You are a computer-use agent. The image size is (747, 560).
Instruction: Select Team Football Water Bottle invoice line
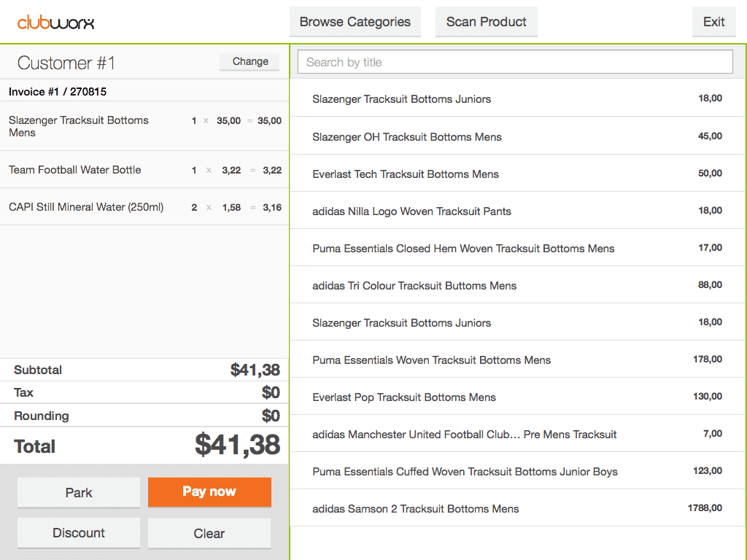(x=144, y=170)
